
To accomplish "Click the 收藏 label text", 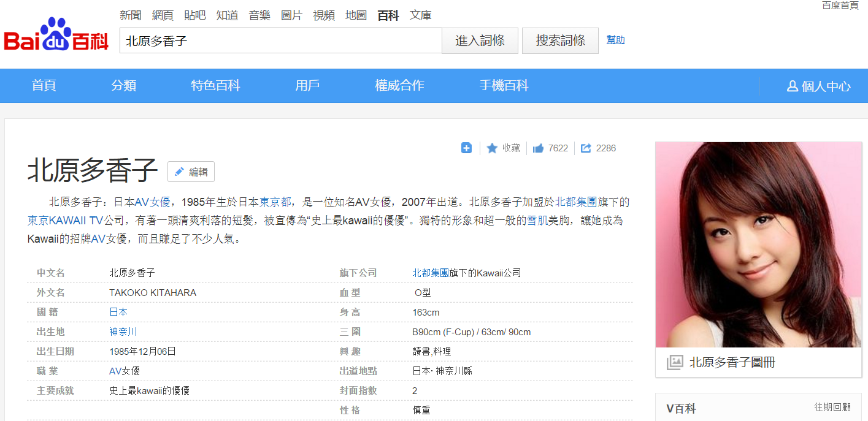I will point(511,148).
